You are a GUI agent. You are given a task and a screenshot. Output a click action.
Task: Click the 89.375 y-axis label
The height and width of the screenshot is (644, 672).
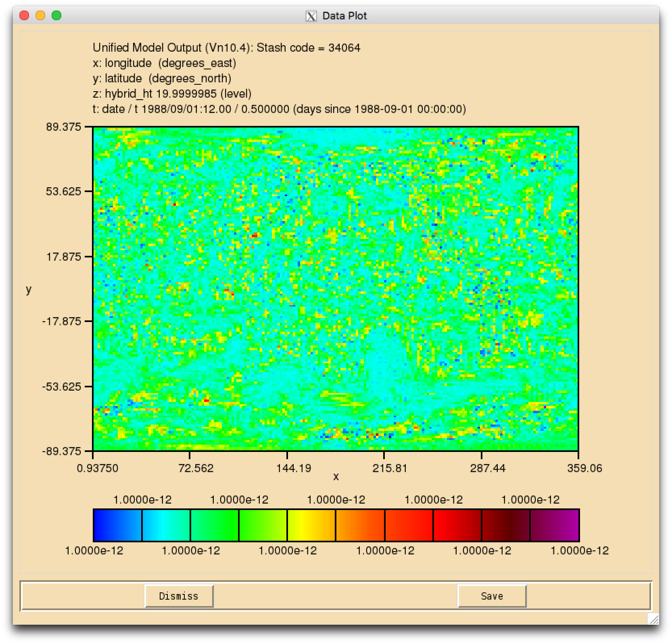(x=63, y=127)
